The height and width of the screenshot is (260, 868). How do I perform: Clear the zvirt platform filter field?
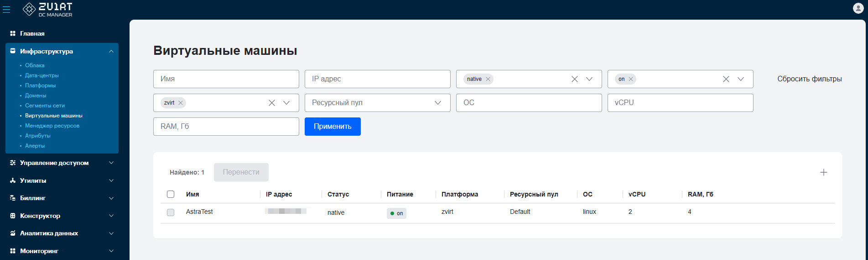[272, 103]
